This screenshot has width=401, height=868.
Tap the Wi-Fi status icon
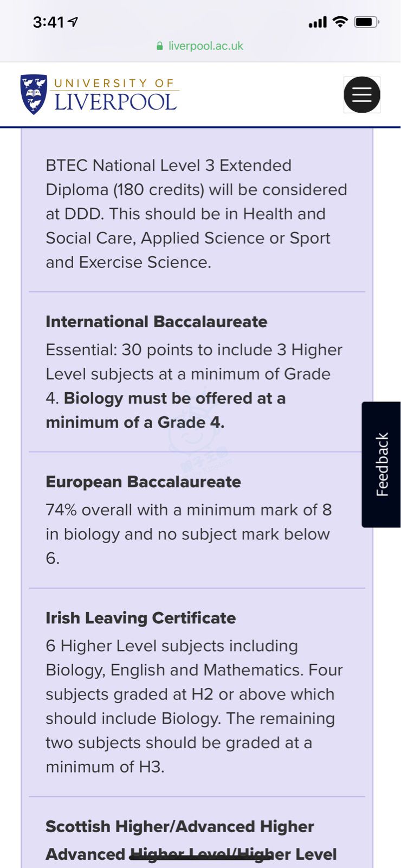tap(340, 22)
